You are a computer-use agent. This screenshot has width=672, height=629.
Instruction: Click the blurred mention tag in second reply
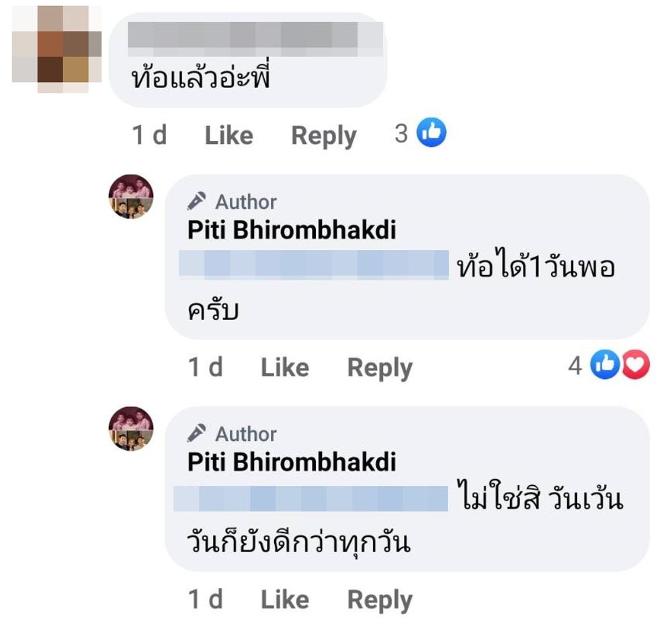pyautogui.click(x=310, y=499)
